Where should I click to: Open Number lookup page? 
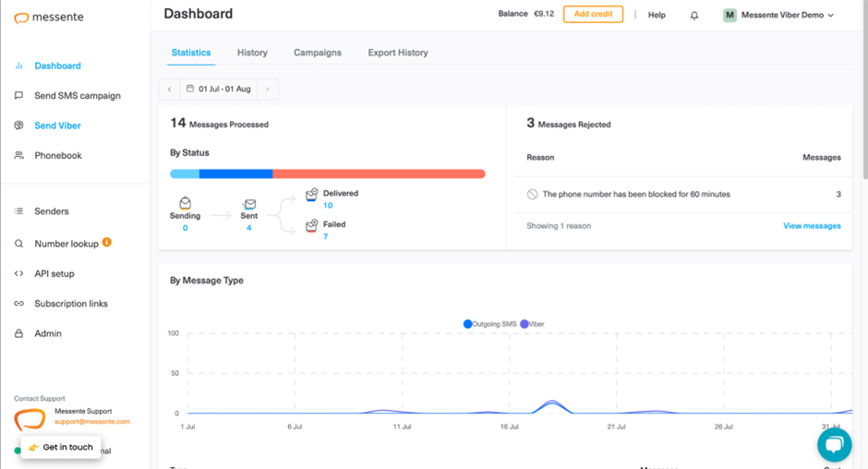pos(66,244)
